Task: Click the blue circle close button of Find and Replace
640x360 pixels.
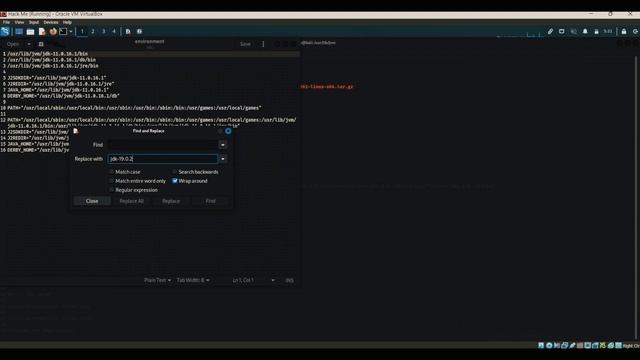Action: 228,131
